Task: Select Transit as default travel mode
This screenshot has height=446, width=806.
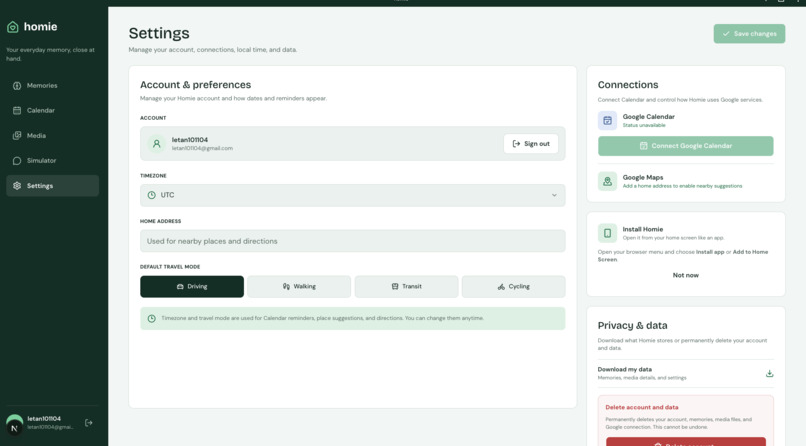Action: (407, 287)
